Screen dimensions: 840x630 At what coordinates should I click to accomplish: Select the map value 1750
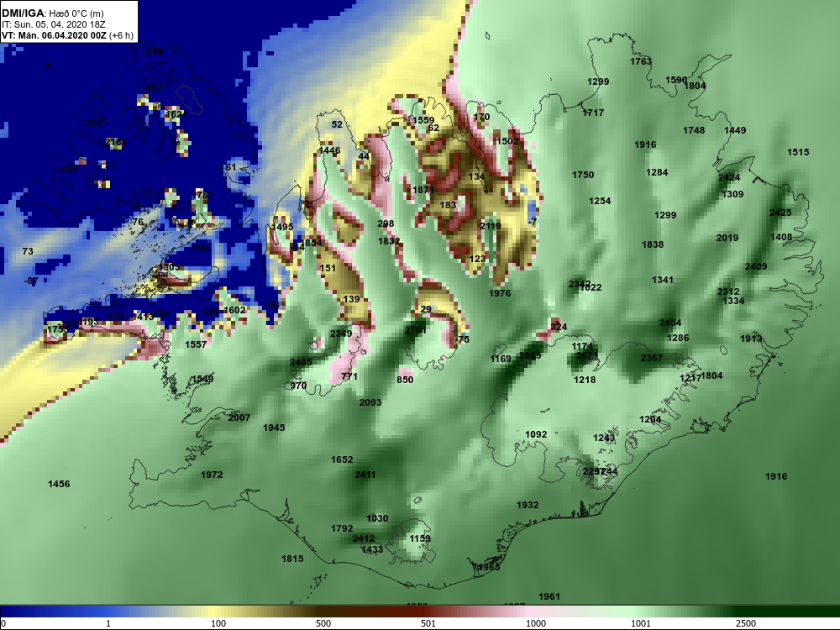point(583,175)
